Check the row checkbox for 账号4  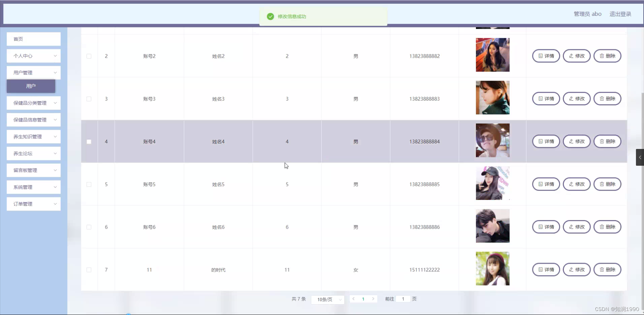tap(89, 142)
